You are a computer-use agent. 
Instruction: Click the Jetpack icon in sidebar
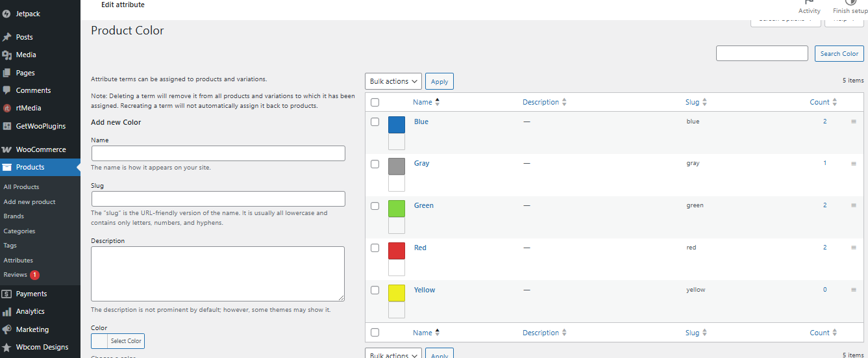click(6, 13)
